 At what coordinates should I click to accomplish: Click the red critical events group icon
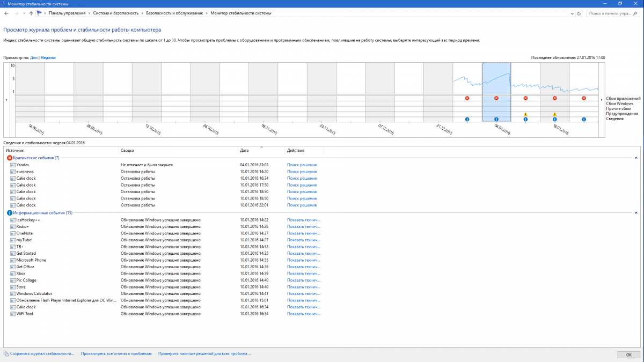tap(10, 158)
